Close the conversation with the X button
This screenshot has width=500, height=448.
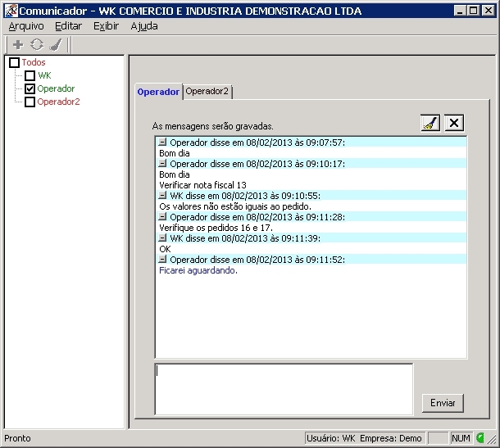tap(453, 123)
